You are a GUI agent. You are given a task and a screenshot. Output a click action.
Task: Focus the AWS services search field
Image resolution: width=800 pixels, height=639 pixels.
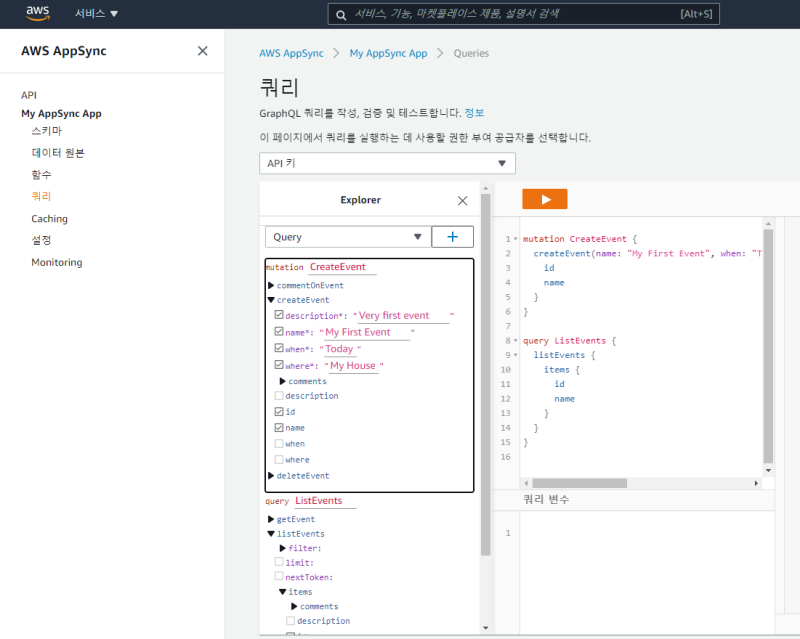[x=523, y=14]
